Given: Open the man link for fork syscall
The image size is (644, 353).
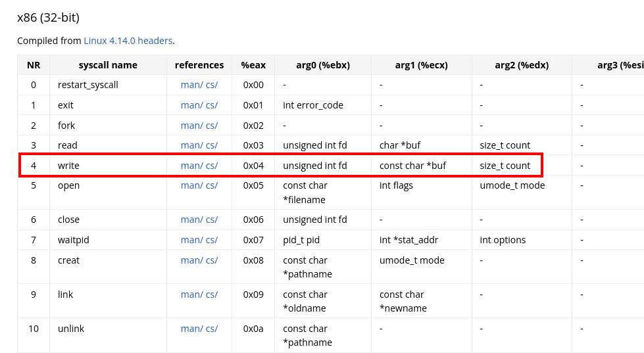Looking at the screenshot, I should pyautogui.click(x=191, y=126).
